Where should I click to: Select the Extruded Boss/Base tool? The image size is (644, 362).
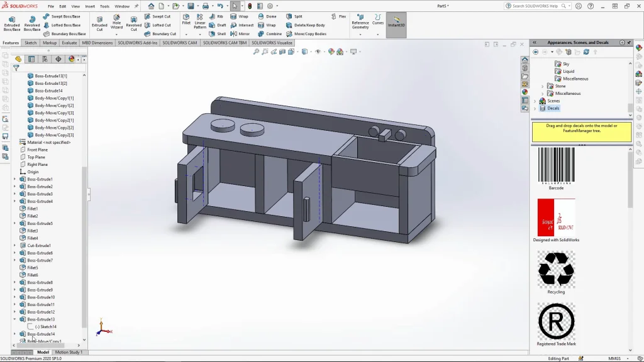12,23
